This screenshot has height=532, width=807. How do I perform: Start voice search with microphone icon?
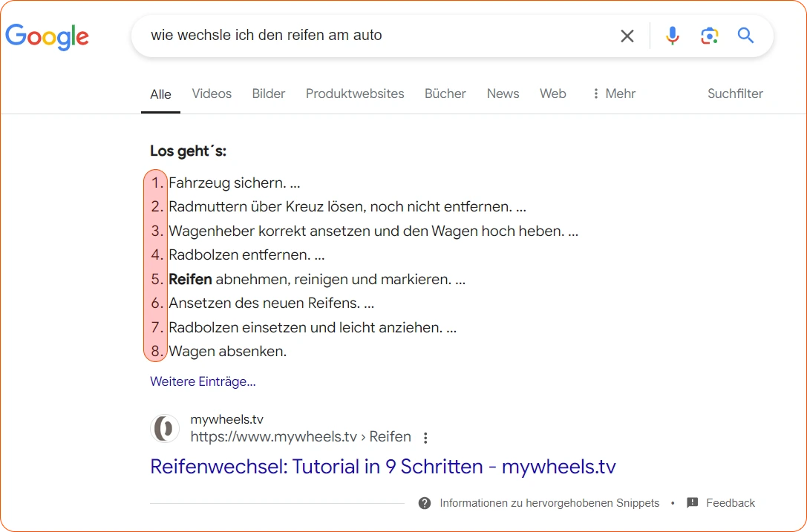(x=673, y=36)
